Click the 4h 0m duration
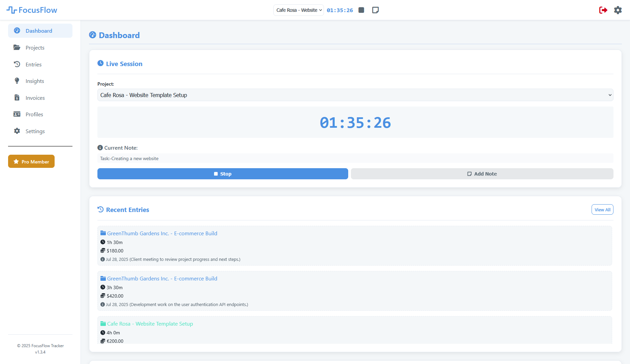 [x=113, y=333]
